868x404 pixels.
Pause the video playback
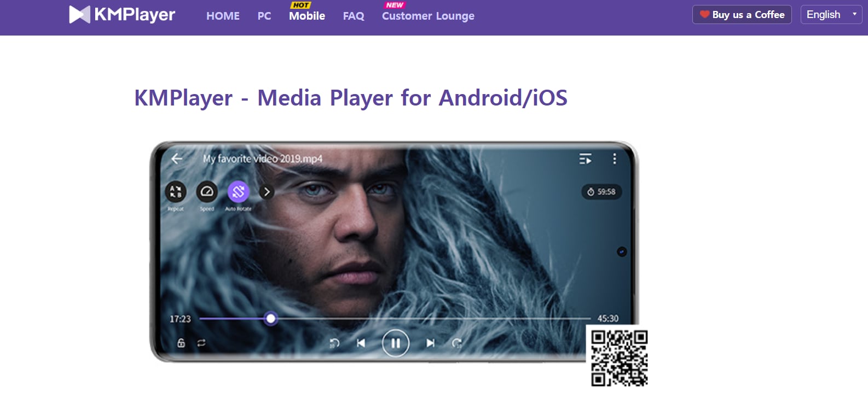pyautogui.click(x=396, y=343)
